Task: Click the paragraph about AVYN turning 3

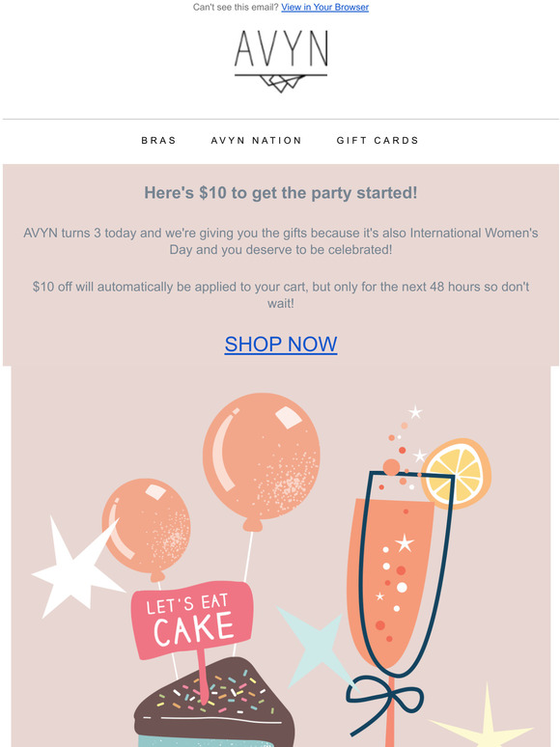Action: point(281,241)
